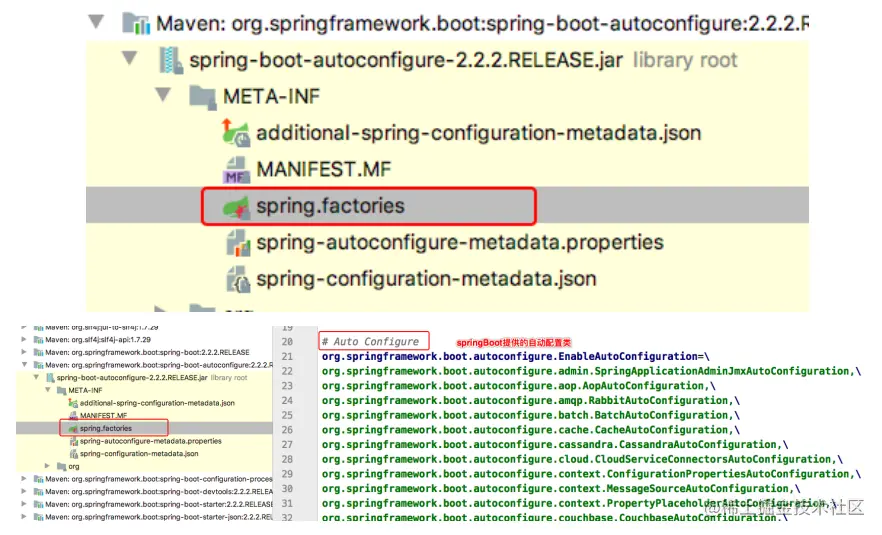The height and width of the screenshot is (535, 882).
Task: Select additional-spring-configuration-metadata.json in the enlarged tree
Action: click(479, 133)
